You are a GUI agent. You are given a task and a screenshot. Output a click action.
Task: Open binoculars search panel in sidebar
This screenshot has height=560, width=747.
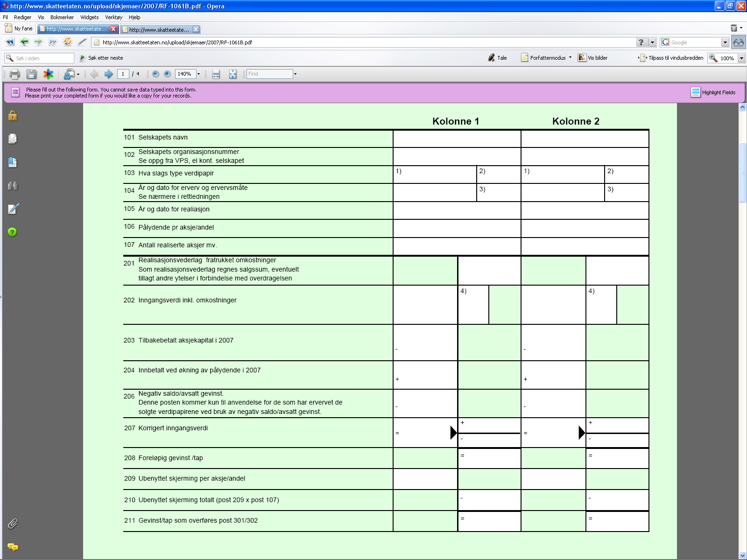[x=13, y=185]
